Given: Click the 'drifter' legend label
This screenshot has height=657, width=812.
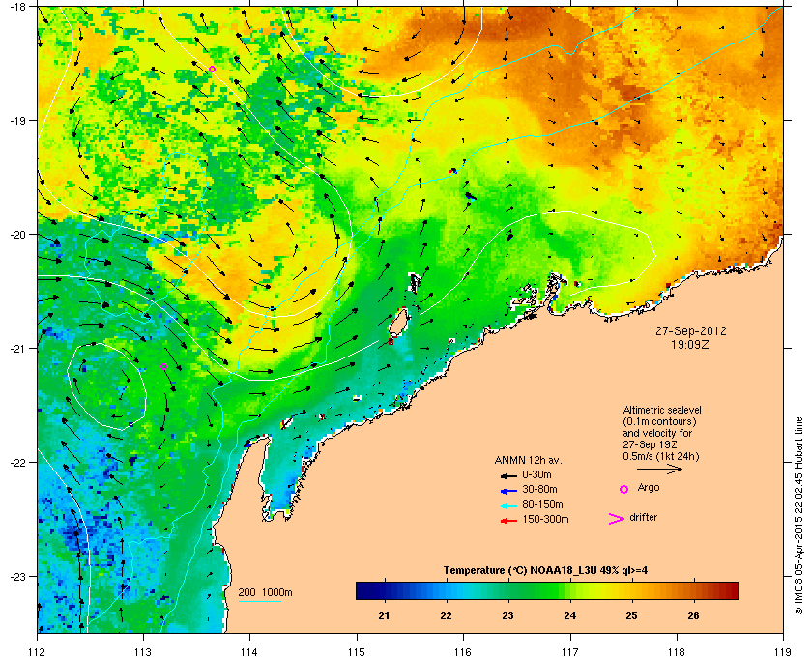Looking at the screenshot, I should (644, 517).
